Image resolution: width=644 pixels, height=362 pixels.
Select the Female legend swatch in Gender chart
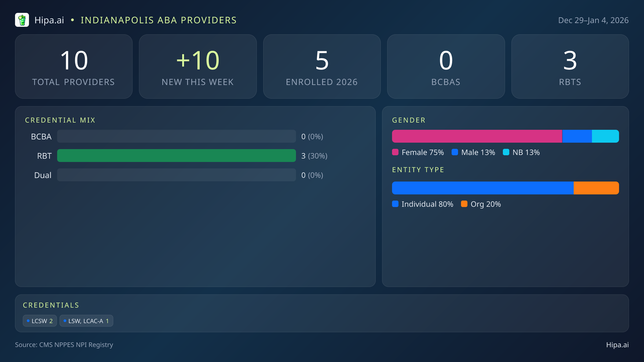[x=395, y=152]
